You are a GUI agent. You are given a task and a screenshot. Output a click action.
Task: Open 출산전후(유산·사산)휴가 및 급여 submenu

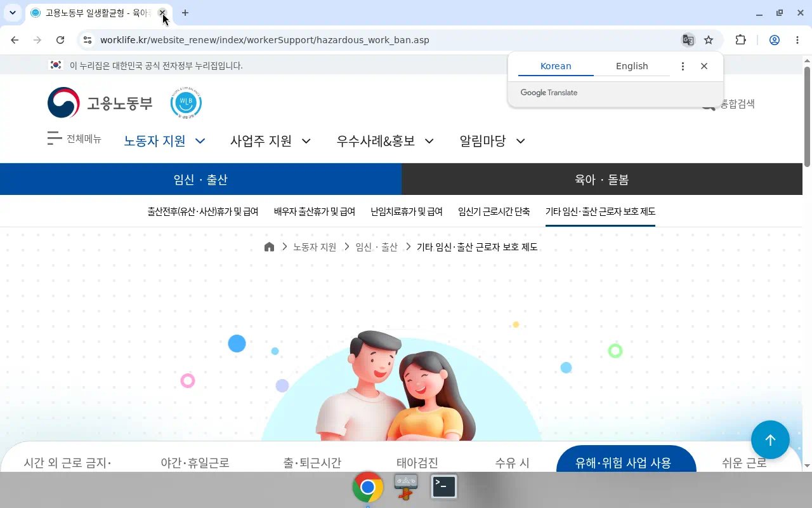pyautogui.click(x=203, y=211)
